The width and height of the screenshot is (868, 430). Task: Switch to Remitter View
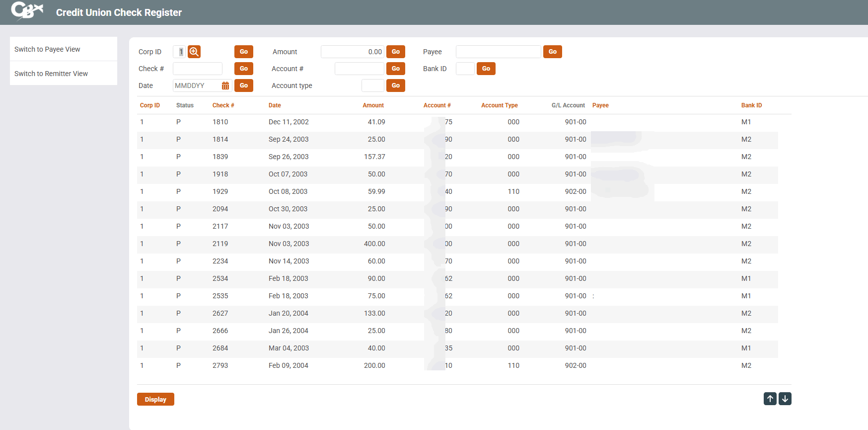(x=64, y=74)
